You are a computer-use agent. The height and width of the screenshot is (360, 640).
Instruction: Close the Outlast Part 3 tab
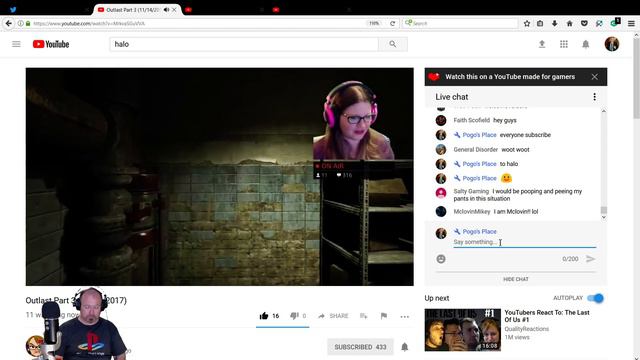(174, 9)
